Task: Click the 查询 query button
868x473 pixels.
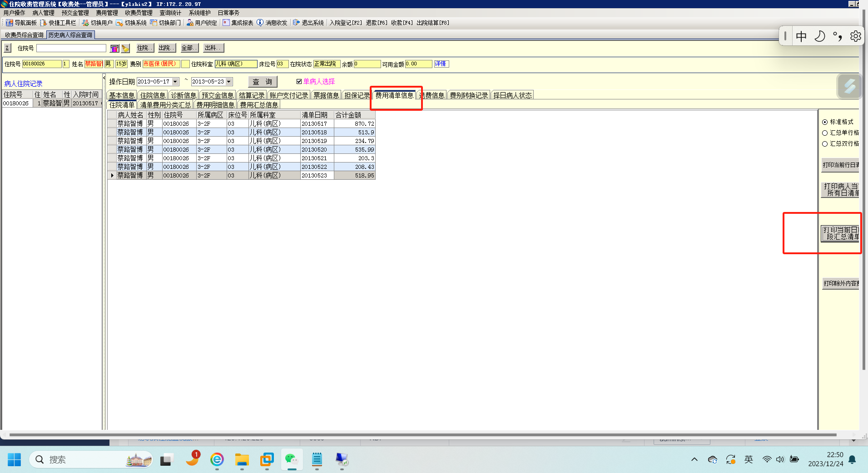Action: tap(263, 82)
